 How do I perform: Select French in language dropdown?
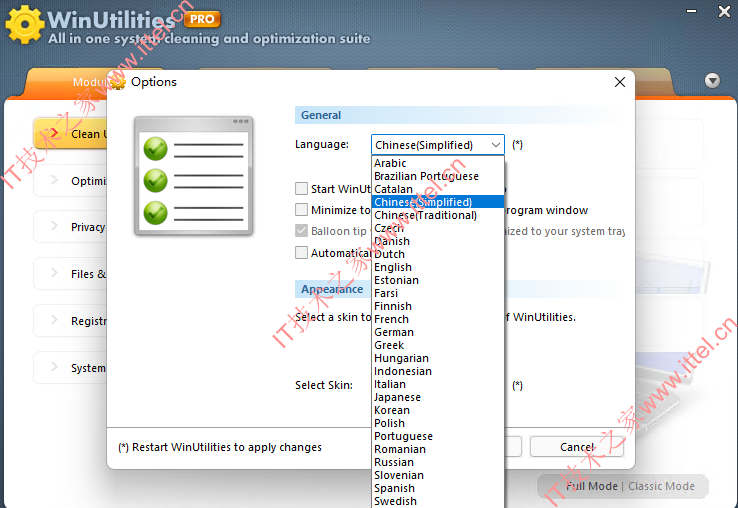[x=438, y=319]
